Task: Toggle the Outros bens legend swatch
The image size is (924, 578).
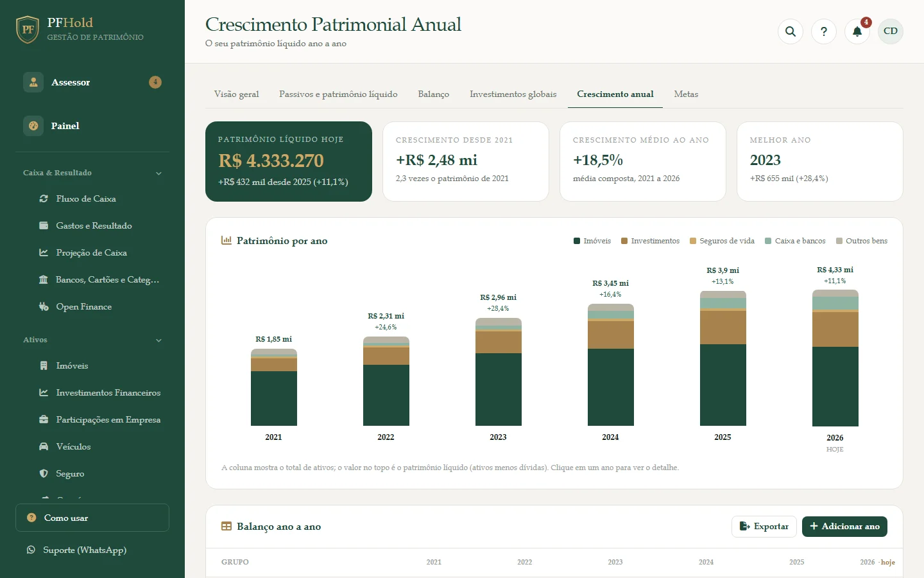Action: (839, 241)
